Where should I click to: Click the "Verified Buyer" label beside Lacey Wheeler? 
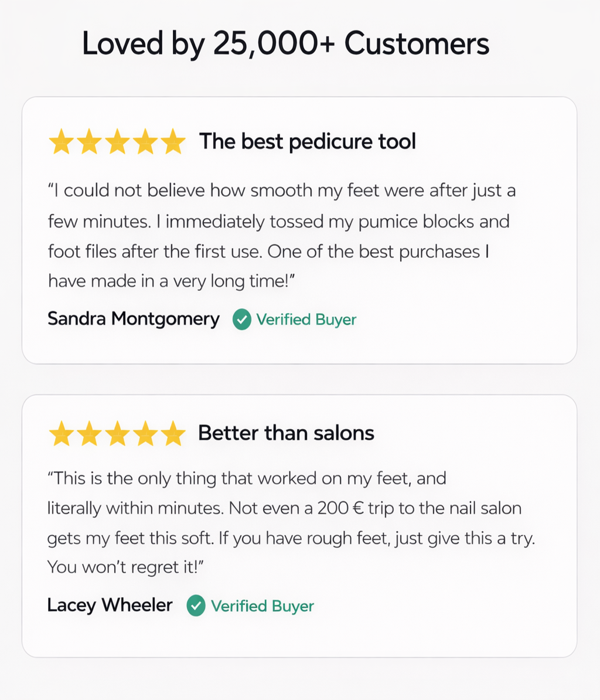tap(262, 606)
